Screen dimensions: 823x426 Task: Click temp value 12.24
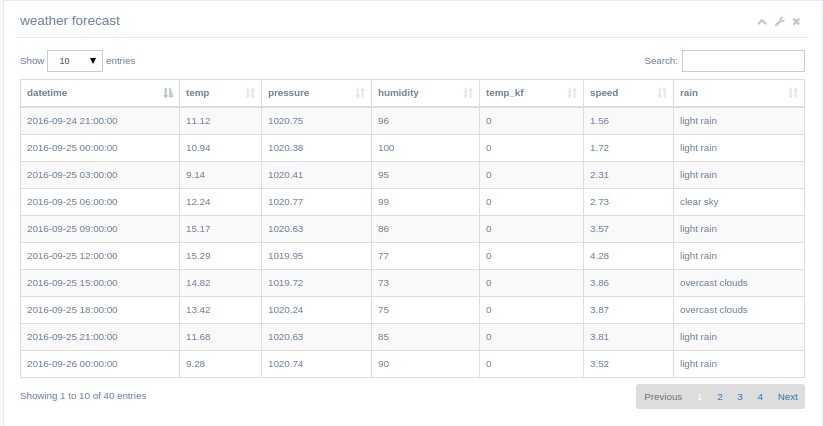(x=198, y=202)
